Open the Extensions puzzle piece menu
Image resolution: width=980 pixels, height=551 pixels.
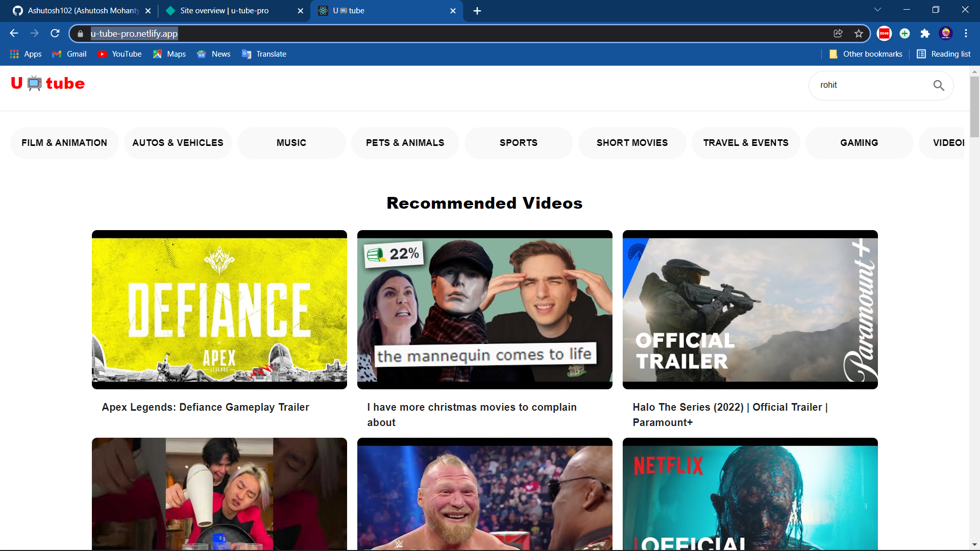[925, 34]
